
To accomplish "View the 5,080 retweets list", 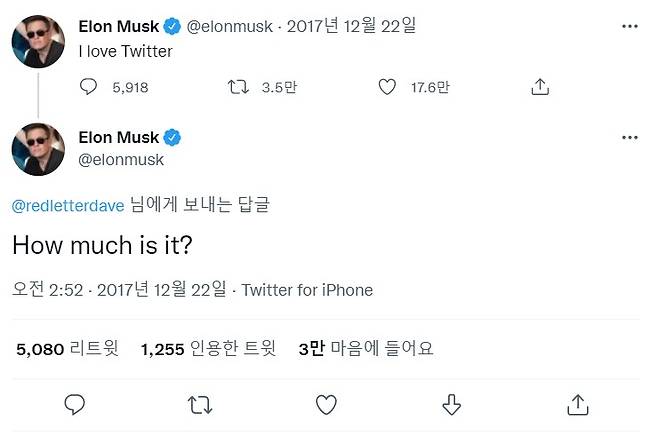I will point(68,349).
